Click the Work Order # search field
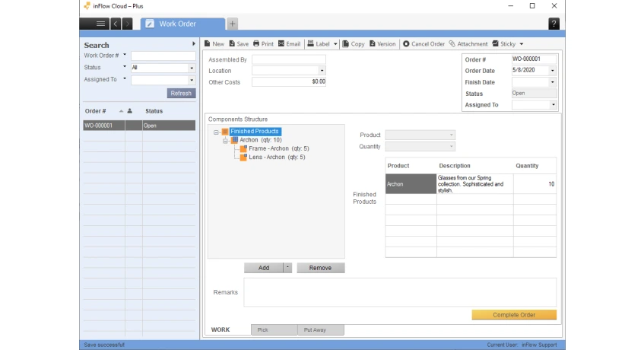 [x=163, y=56]
